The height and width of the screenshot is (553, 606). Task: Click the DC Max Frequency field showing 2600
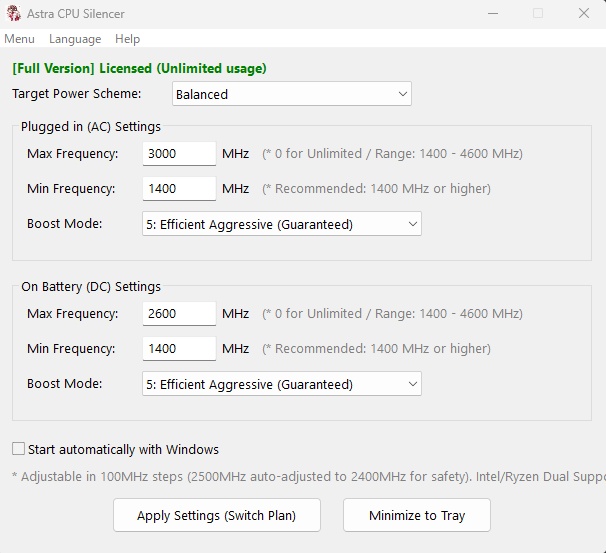click(179, 313)
